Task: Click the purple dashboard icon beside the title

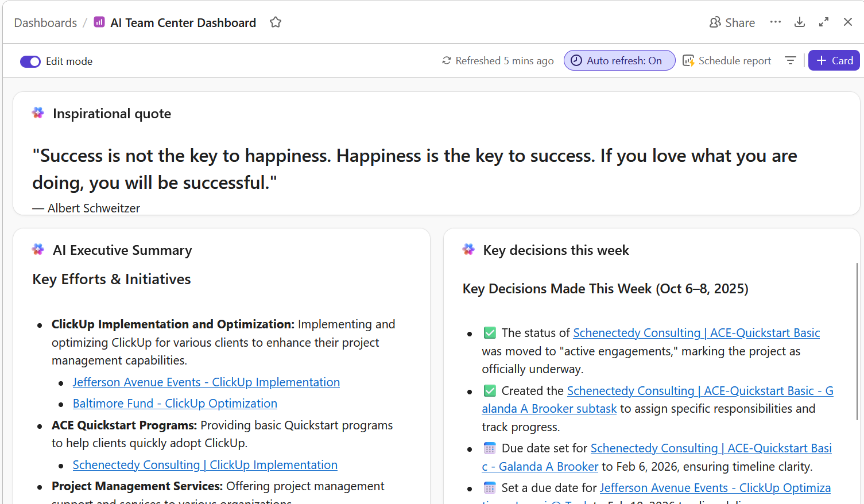Action: tap(99, 22)
